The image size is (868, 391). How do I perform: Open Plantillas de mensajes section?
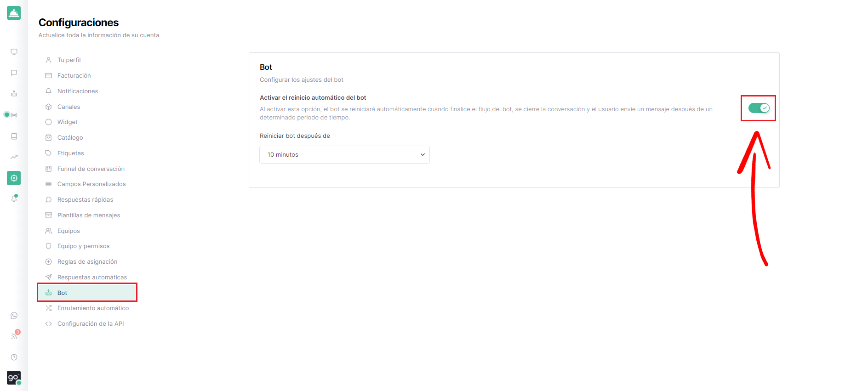[x=87, y=215]
